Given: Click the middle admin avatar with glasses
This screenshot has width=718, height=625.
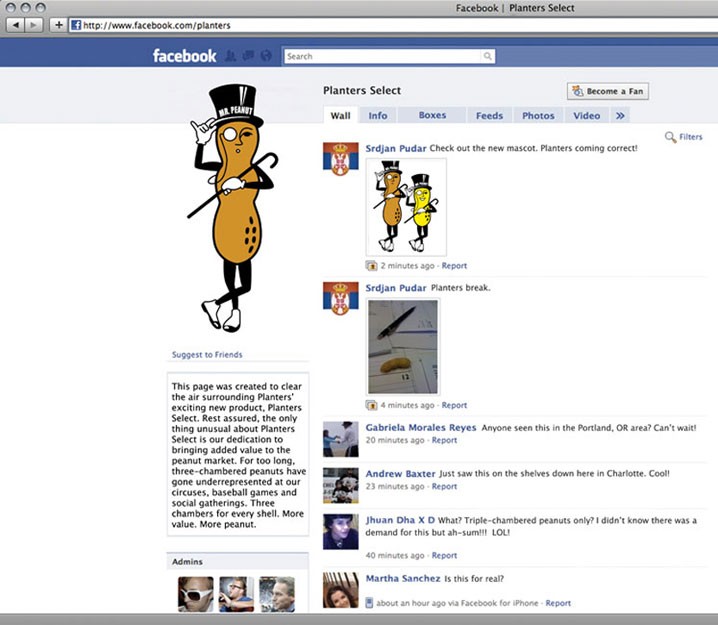Looking at the screenshot, I should (236, 594).
